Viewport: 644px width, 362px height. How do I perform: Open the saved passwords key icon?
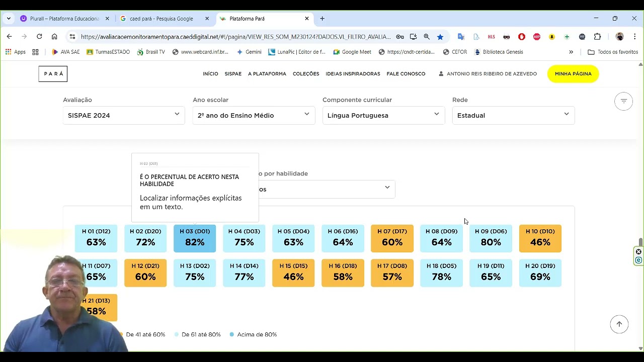pos(400,37)
